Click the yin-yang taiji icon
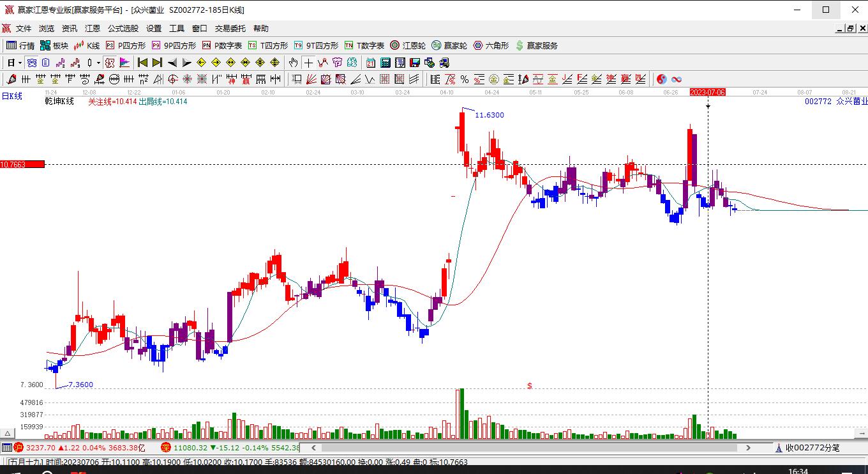Viewport: 868px width, 474px height. tap(662, 79)
